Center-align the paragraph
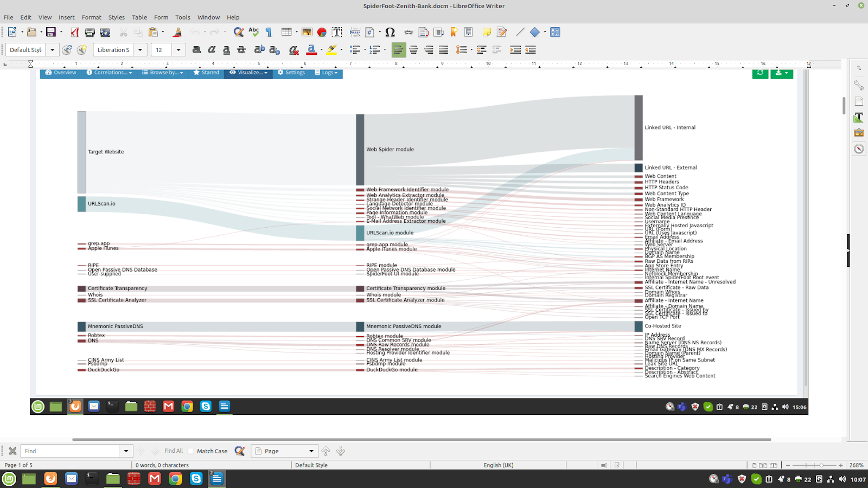This screenshot has width=868, height=488. point(413,50)
